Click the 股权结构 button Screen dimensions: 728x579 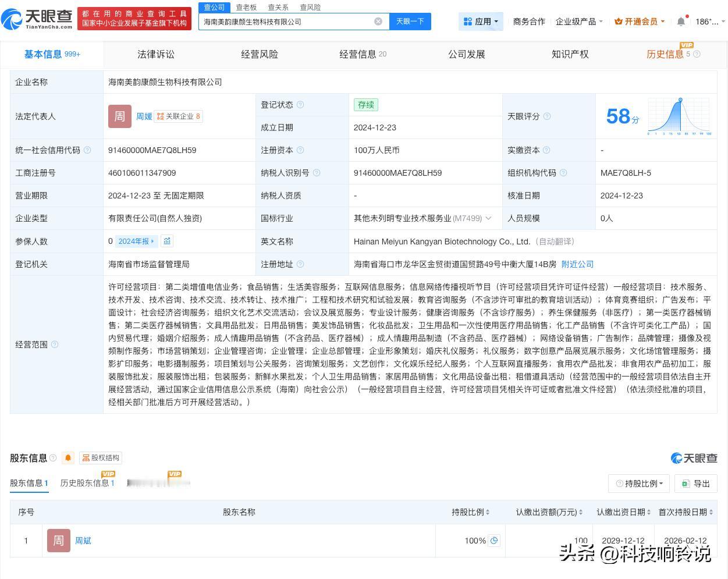point(101,458)
